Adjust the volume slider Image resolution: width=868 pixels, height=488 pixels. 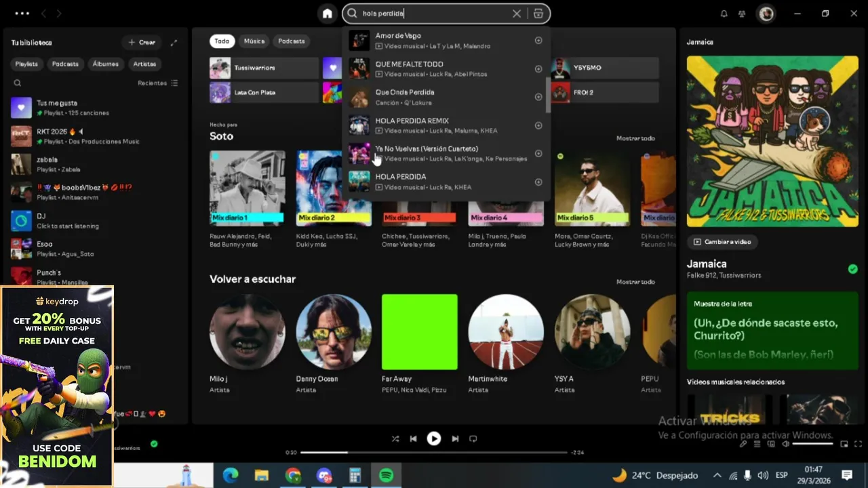(812, 444)
